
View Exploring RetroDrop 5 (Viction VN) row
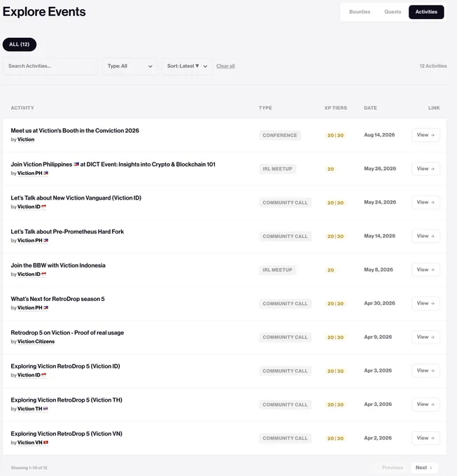[x=426, y=438]
